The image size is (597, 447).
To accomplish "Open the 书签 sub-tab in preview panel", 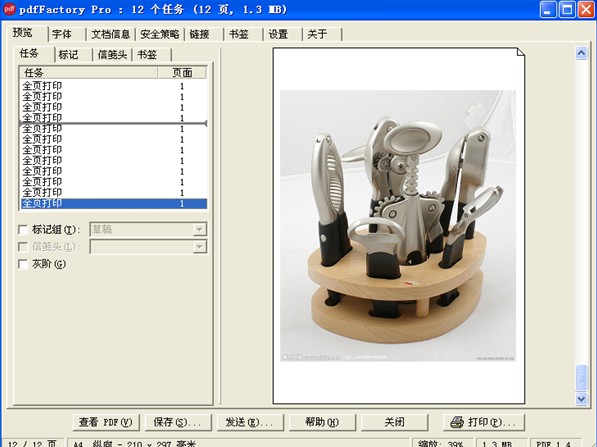I will [152, 55].
